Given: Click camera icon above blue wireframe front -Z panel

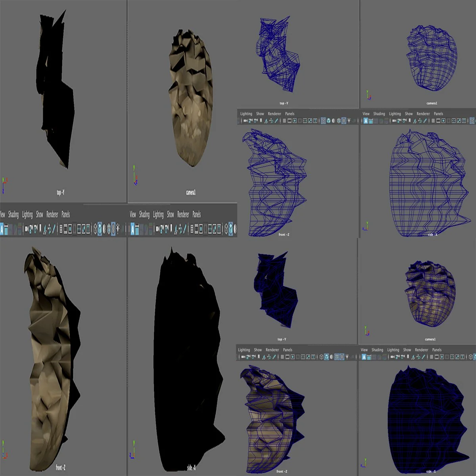Looking at the screenshot, I should pyautogui.click(x=245, y=121).
